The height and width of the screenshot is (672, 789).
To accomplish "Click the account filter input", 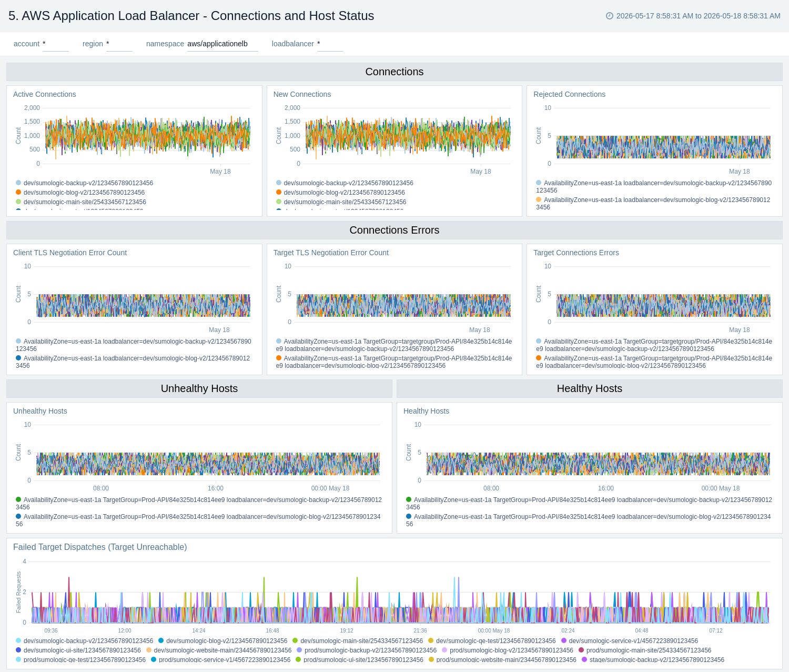I will click(x=55, y=44).
